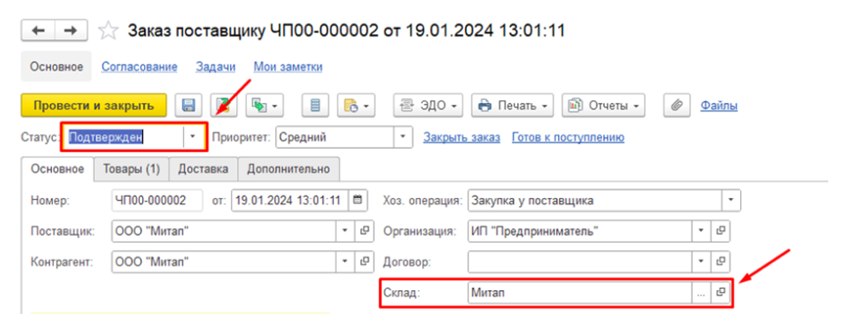868x331 pixels.
Task: Expand the Хоз. операция dropdown
Action: coord(731,201)
